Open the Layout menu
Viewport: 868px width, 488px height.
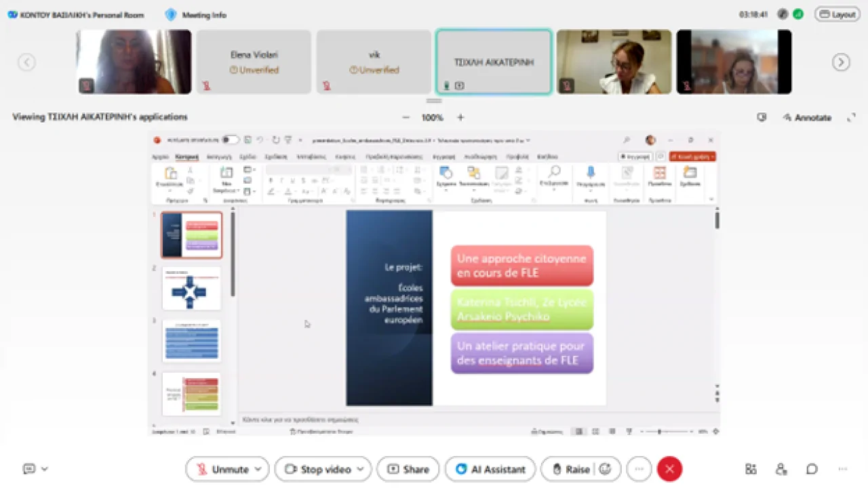pyautogui.click(x=837, y=14)
